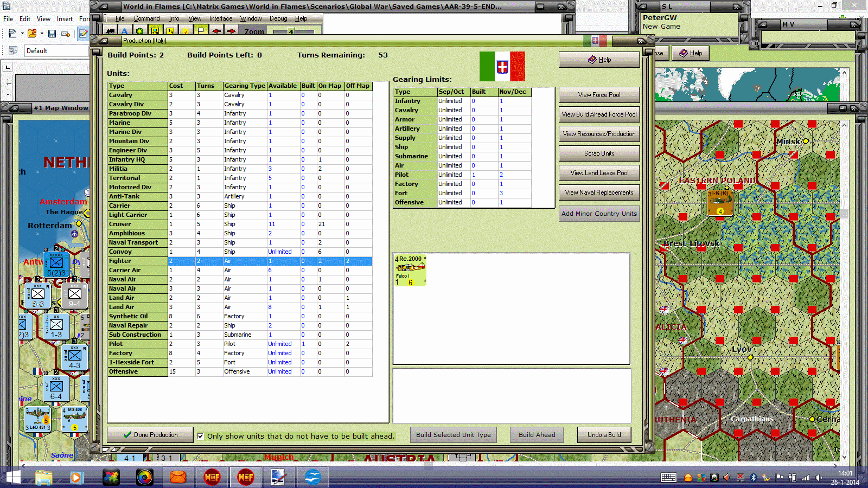
Task: Click the white flag toolbar icon
Action: pos(201,31)
